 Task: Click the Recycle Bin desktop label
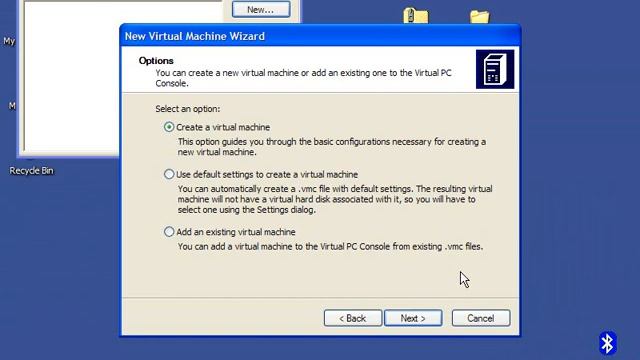[31, 171]
